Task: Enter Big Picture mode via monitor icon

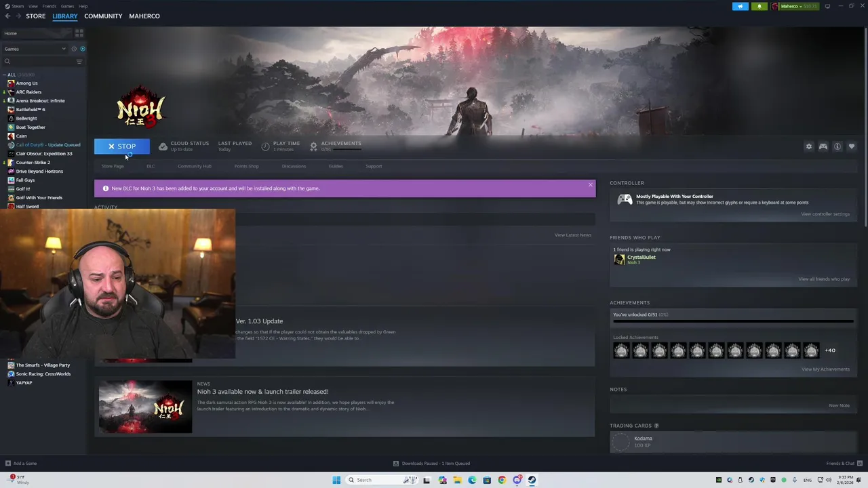Action: (x=827, y=6)
